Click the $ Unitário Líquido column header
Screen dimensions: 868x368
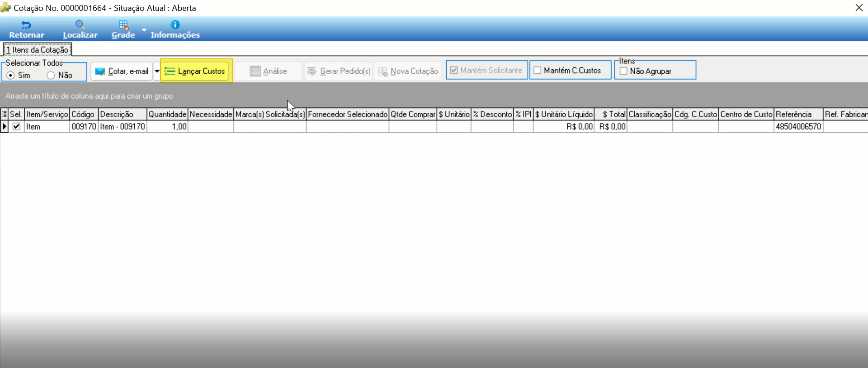pyautogui.click(x=564, y=114)
